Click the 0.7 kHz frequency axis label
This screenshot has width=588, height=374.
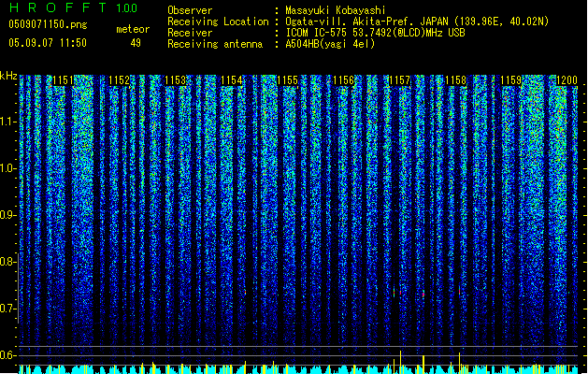coord(7,309)
